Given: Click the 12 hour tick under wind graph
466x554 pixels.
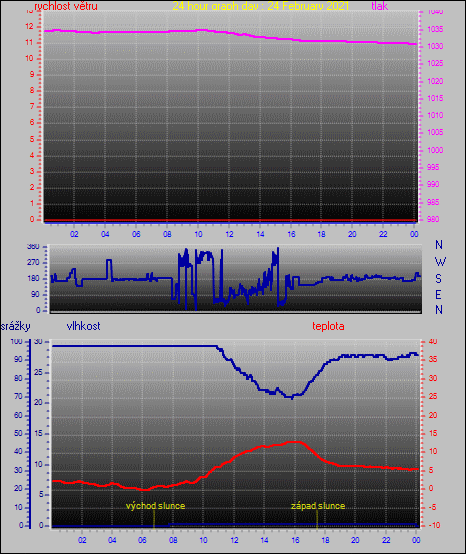Looking at the screenshot, I should coord(230,234).
